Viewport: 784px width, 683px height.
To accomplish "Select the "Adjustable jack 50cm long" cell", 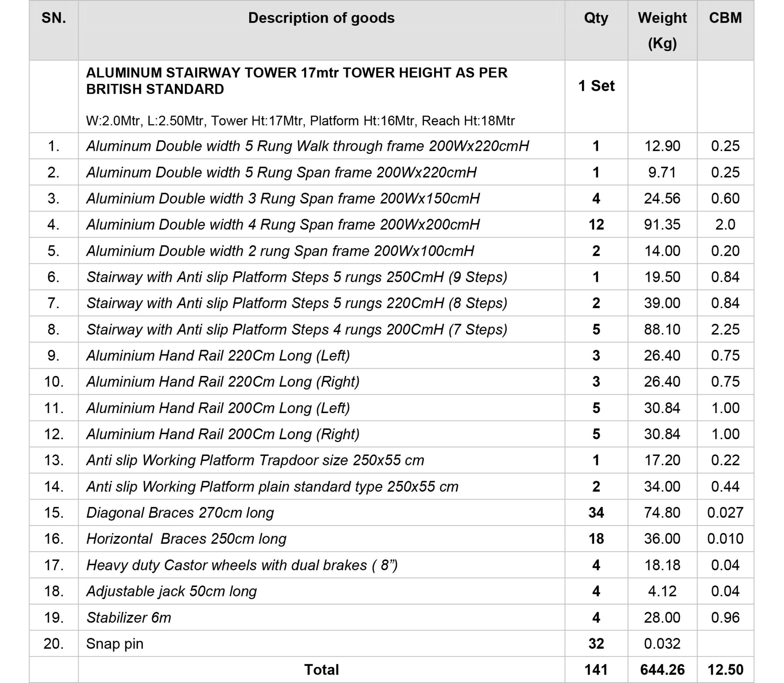I will tap(171, 591).
